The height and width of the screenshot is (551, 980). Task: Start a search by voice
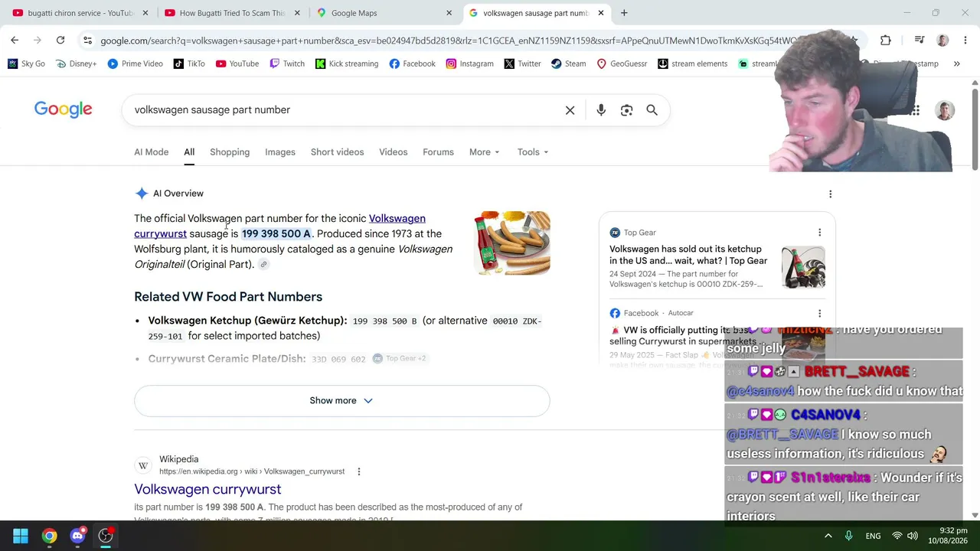click(601, 110)
